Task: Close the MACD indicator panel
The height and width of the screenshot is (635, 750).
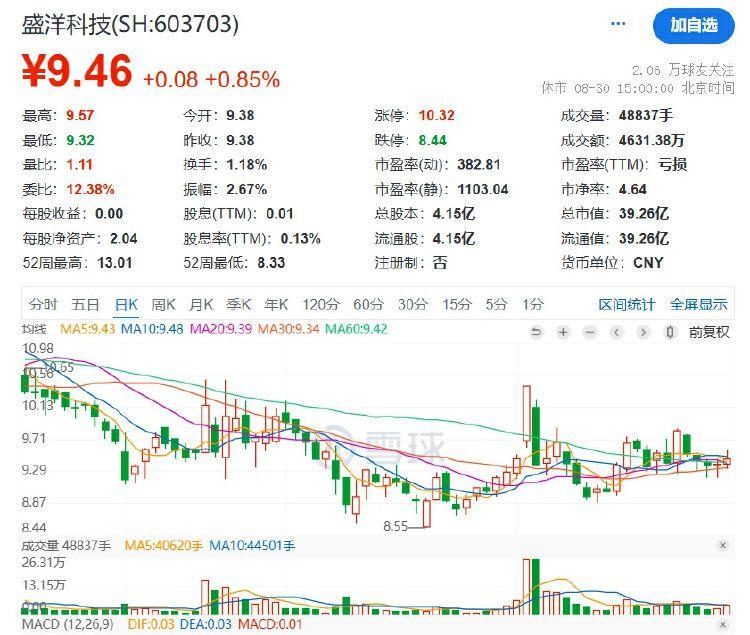Action: 723,624
